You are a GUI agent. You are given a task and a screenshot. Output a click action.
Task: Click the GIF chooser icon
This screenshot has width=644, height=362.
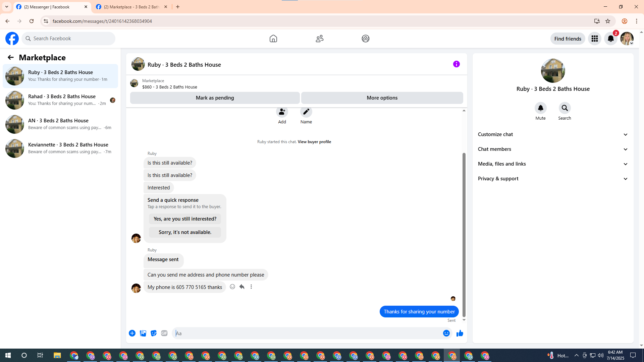click(x=164, y=333)
